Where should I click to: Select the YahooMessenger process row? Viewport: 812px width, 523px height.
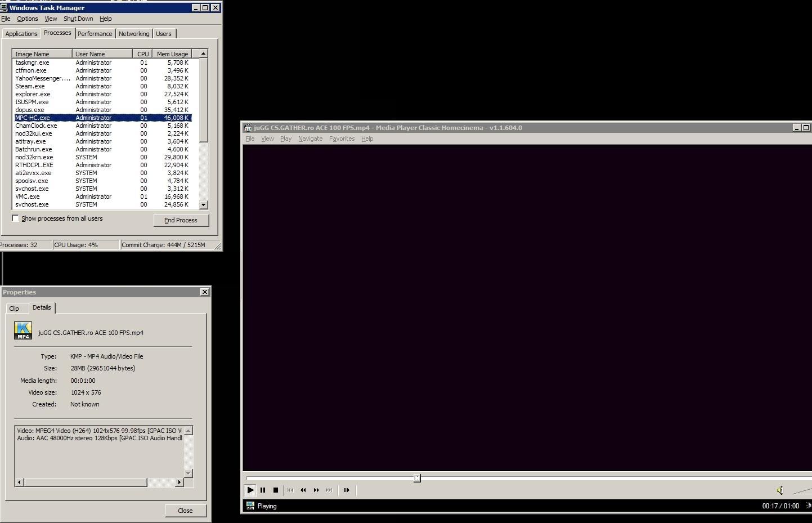click(42, 78)
